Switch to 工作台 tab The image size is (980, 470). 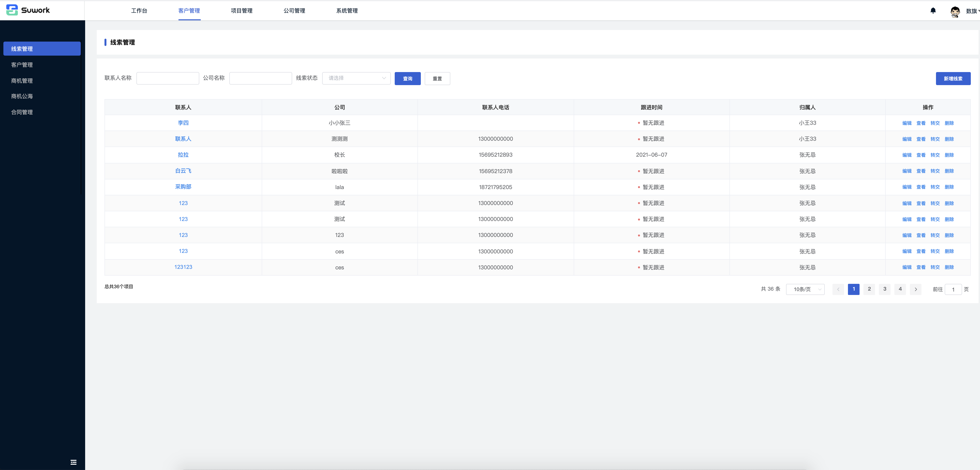(139, 11)
